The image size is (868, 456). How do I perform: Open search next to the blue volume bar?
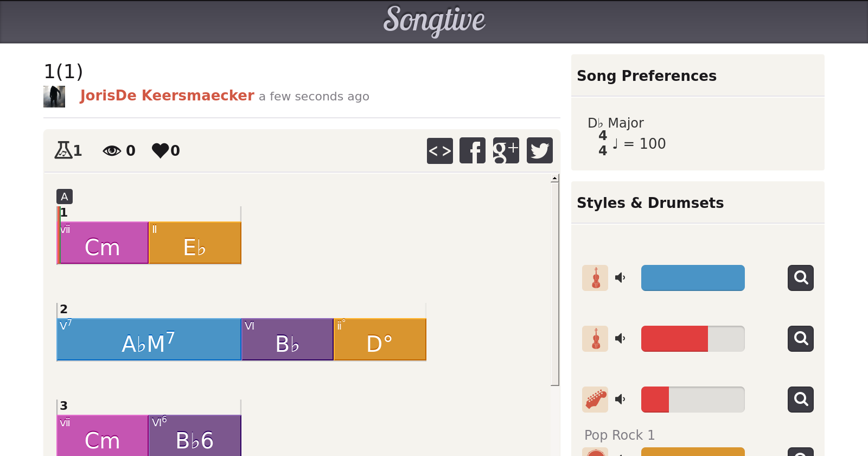801,278
